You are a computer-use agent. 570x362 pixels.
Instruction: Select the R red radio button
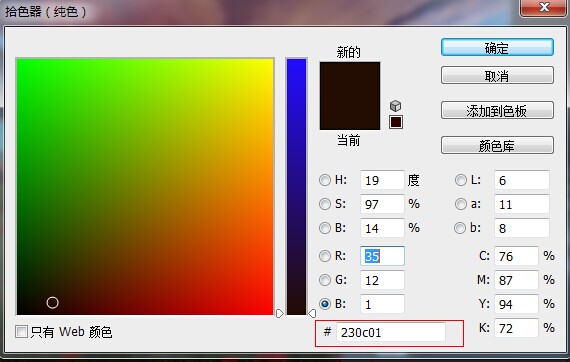[325, 256]
